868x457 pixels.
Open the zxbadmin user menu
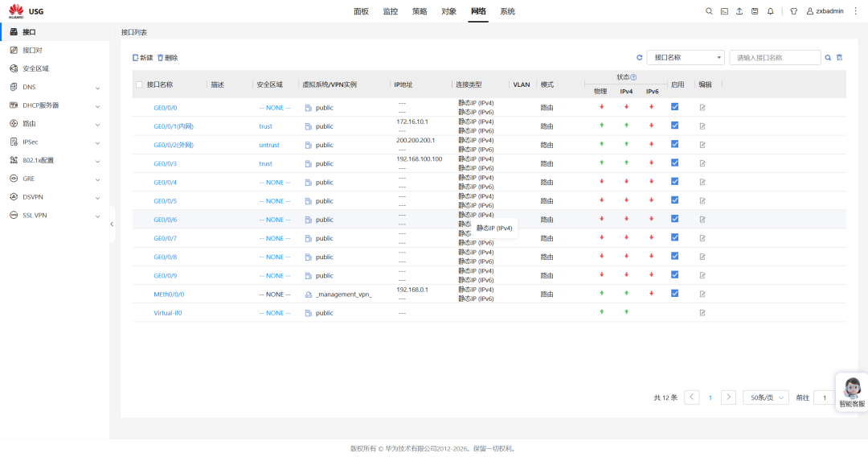[825, 11]
